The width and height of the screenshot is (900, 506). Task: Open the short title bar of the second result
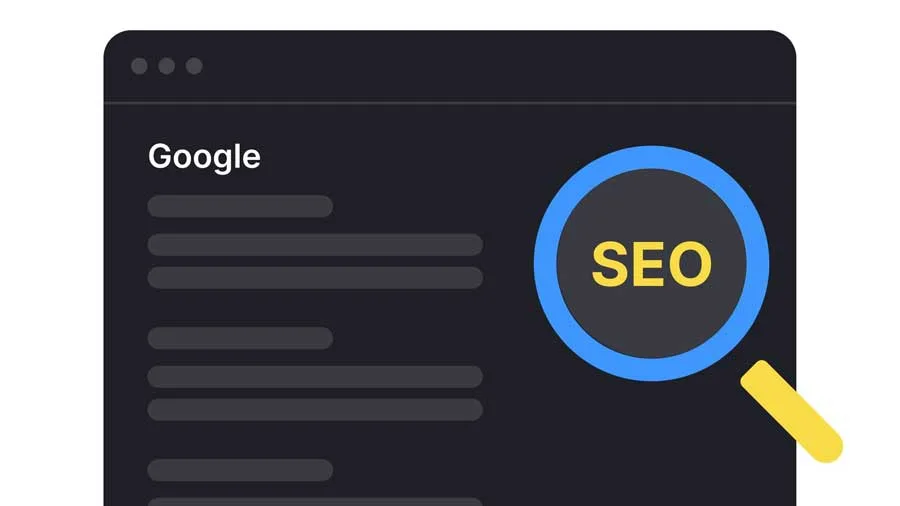240,338
